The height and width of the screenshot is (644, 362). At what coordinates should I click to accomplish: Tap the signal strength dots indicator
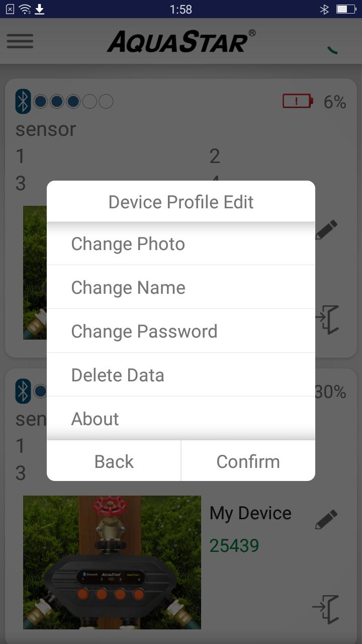point(73,102)
